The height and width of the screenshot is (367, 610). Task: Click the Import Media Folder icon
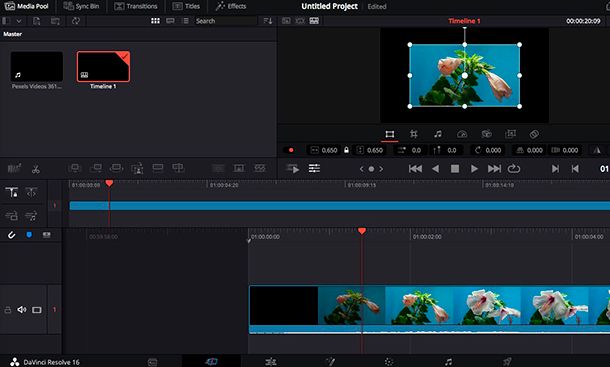(x=55, y=21)
